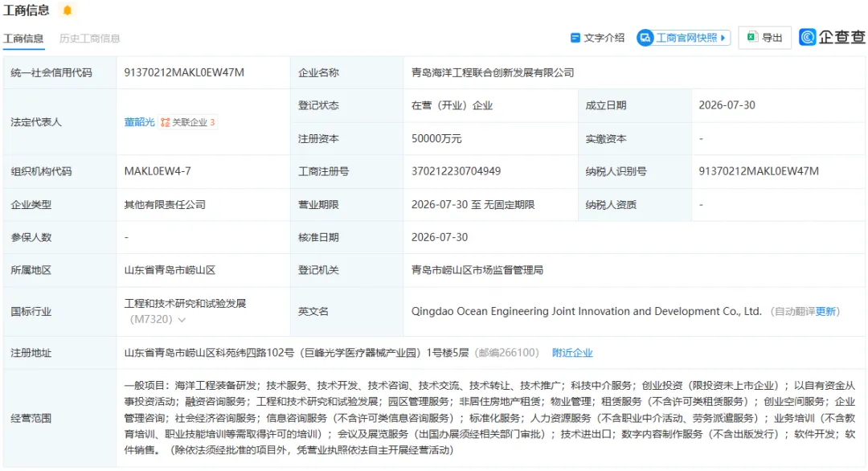Screen dimensions: 868x471
Task: Switch to the 历史工商信息 tab
Action: 90,39
